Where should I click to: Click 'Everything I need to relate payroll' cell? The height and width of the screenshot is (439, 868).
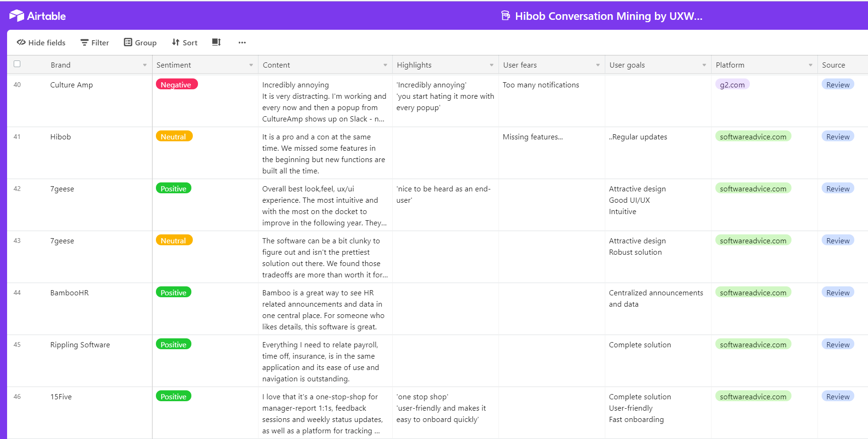[325, 361]
